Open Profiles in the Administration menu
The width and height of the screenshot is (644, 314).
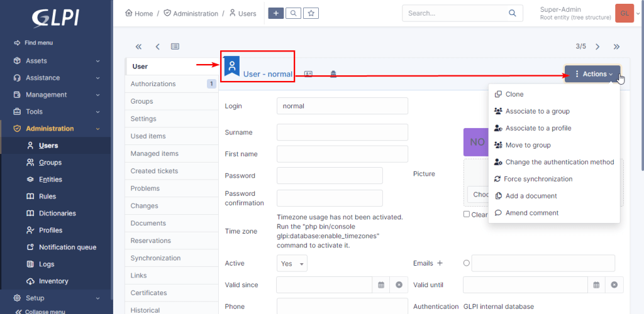pos(50,230)
